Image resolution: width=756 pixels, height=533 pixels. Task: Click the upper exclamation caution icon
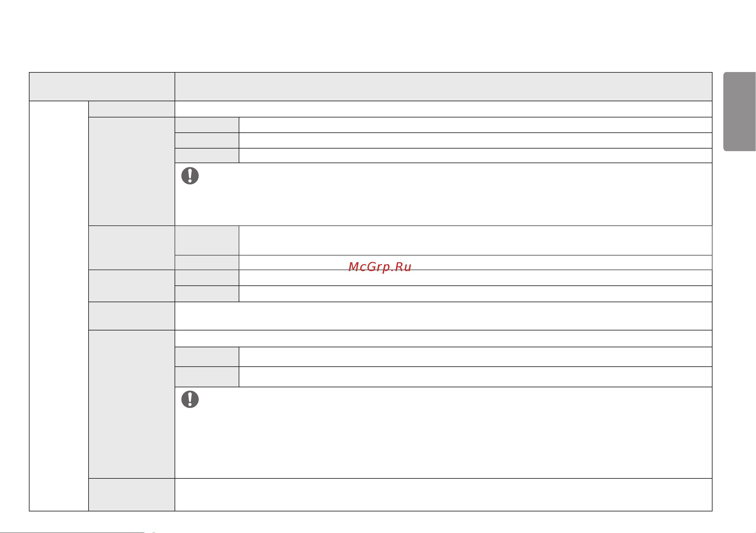[190, 176]
